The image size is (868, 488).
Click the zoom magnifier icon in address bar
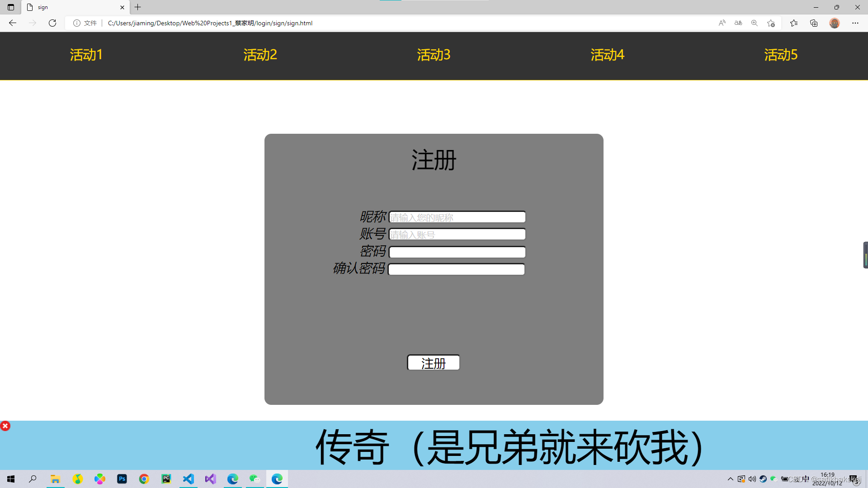tap(754, 23)
